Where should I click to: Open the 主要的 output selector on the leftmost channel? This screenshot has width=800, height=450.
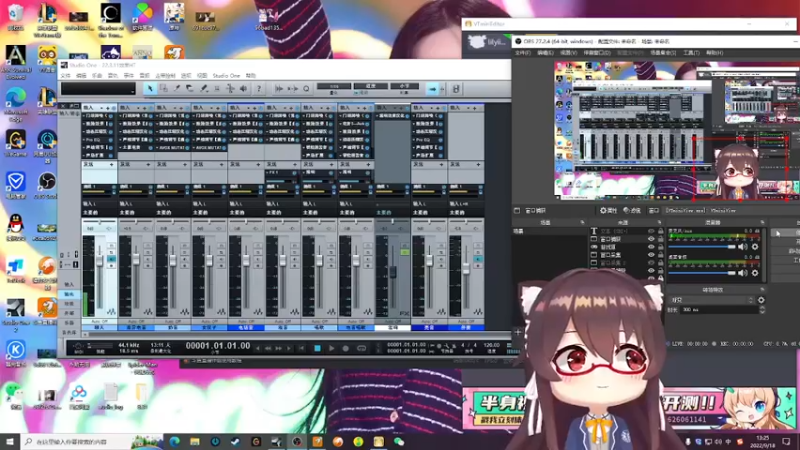[x=99, y=212]
